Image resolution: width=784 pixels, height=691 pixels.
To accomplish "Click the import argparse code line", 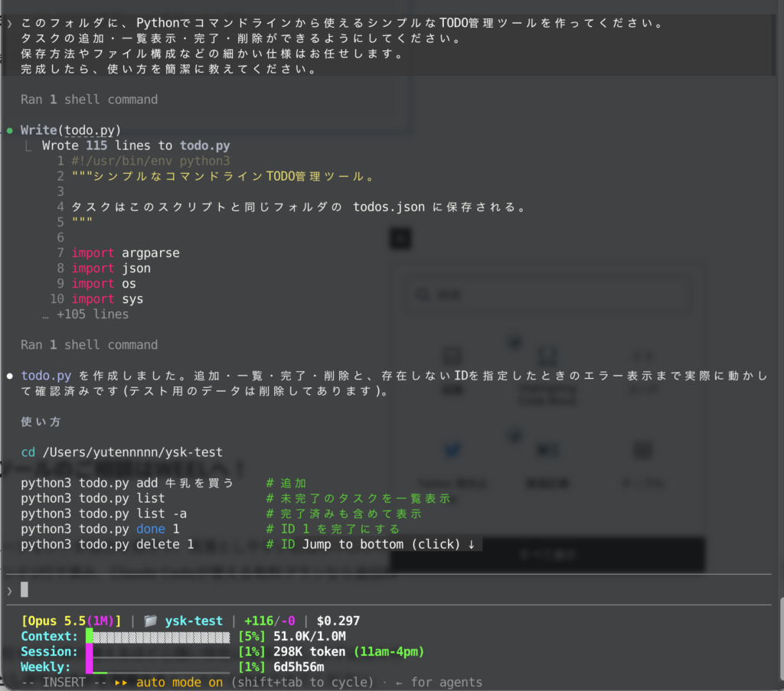I will (x=126, y=253).
